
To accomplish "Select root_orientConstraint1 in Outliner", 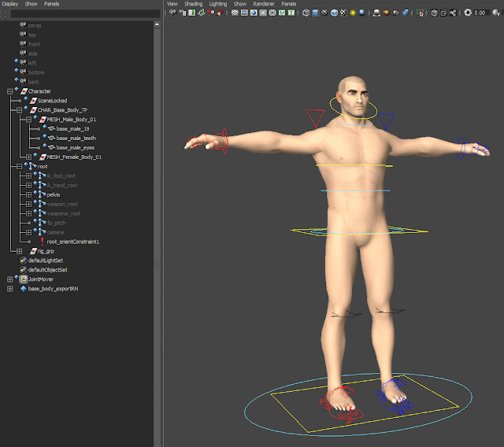I will pyautogui.click(x=73, y=242).
